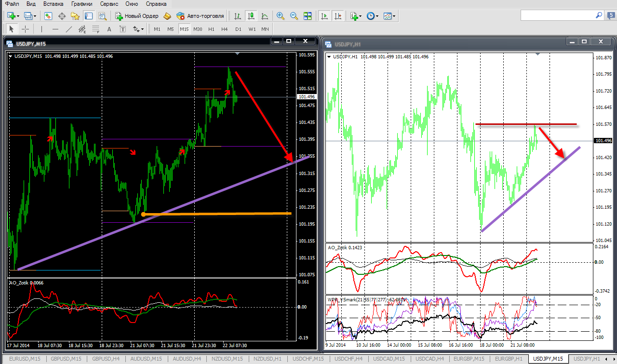Toggle chart auto-scroll
Screen dimensions: 617x364
pos(324,16)
